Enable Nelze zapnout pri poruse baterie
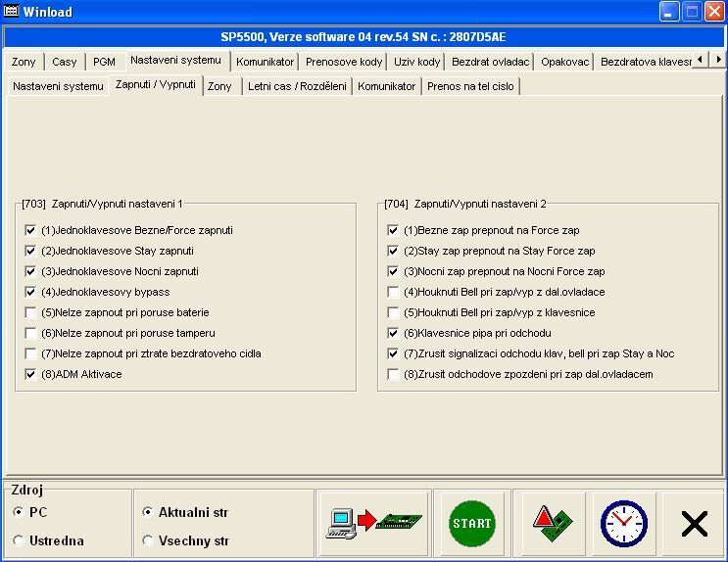The width and height of the screenshot is (728, 562). pos(31,312)
